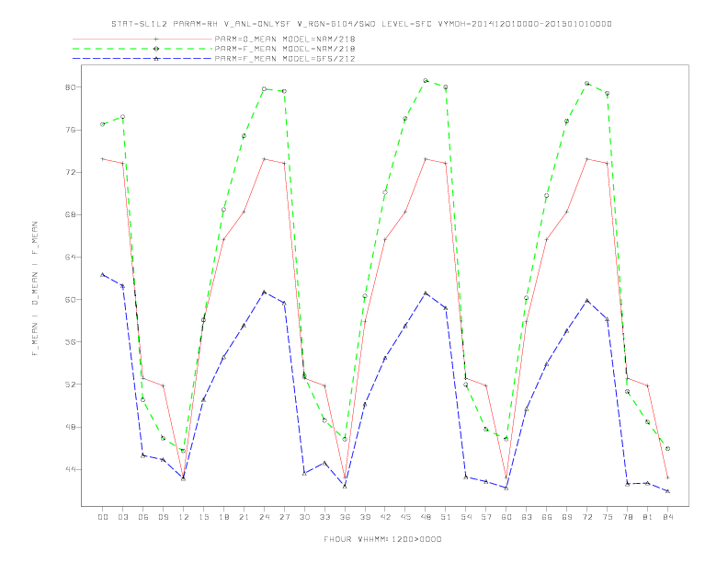Click x-axis tick label 24

pyautogui.click(x=264, y=517)
